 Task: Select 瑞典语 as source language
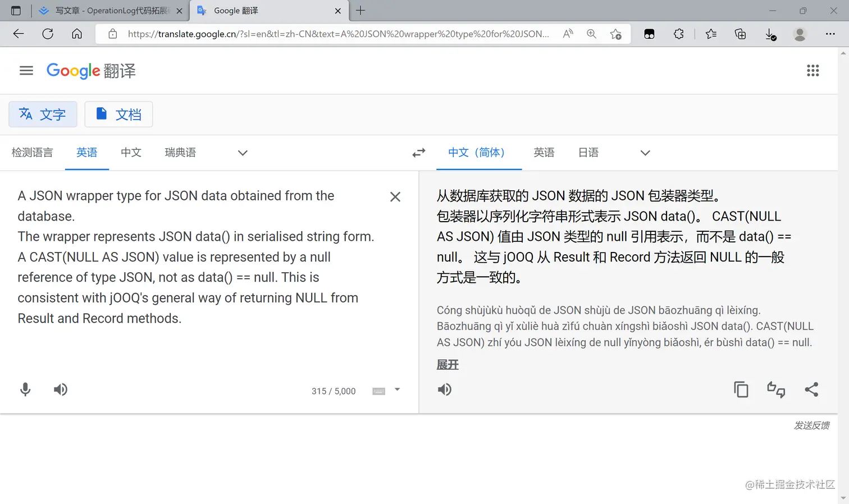pyautogui.click(x=180, y=153)
